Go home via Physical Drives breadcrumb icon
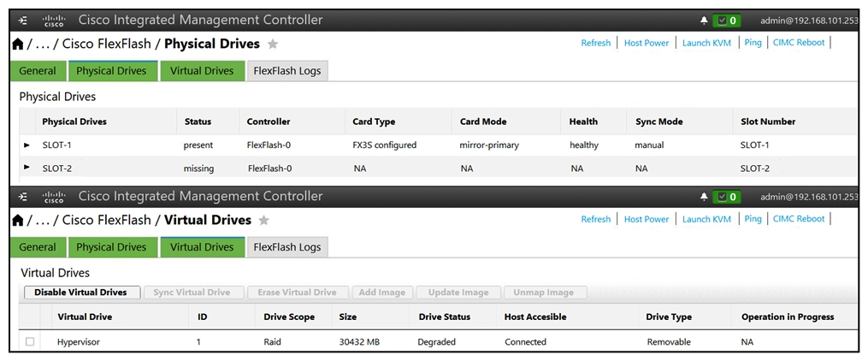This screenshot has height=361, width=868. point(18,44)
